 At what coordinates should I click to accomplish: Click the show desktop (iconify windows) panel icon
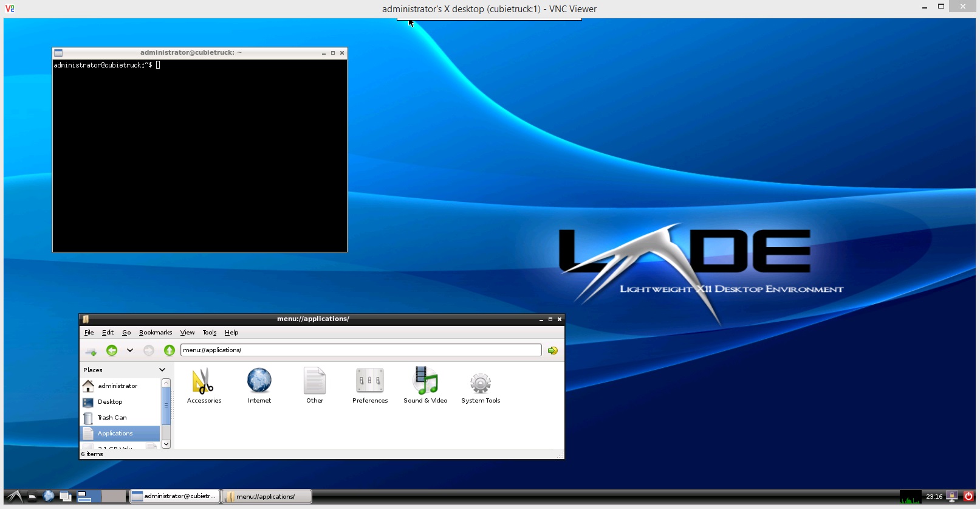click(x=66, y=496)
